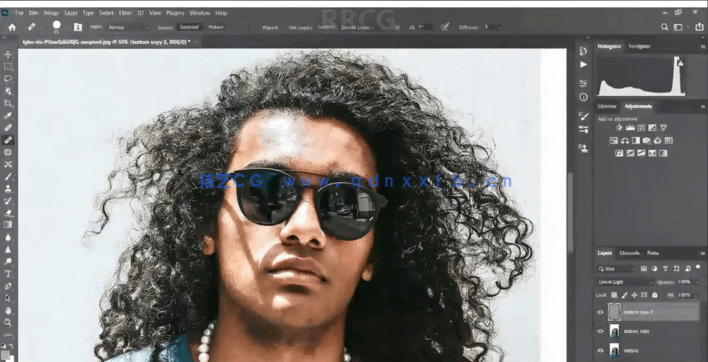
Task: Add a Levels adjustment
Action: [630, 128]
